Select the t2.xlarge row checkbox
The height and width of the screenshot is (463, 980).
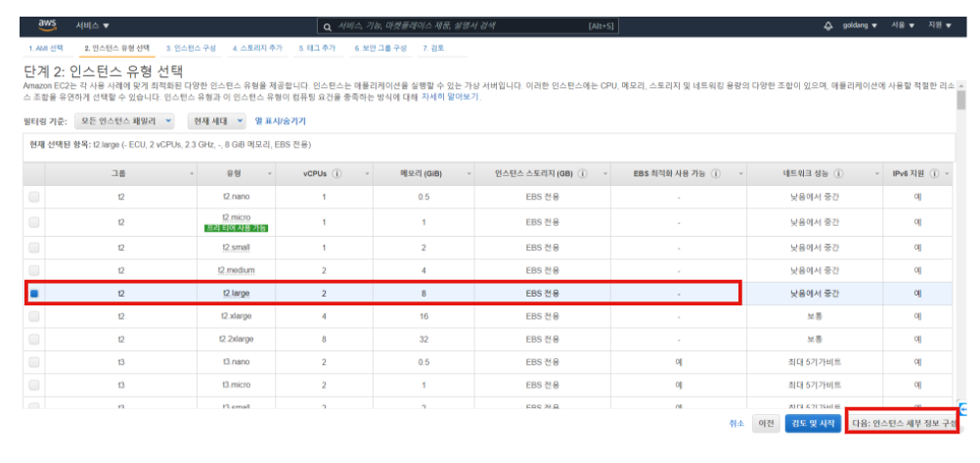[34, 316]
